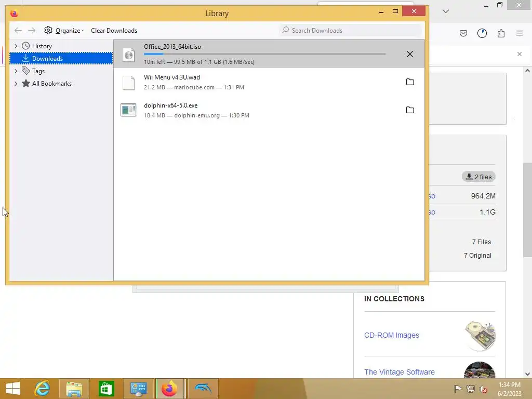
Task: Open the network tray icon
Action: tap(471, 389)
